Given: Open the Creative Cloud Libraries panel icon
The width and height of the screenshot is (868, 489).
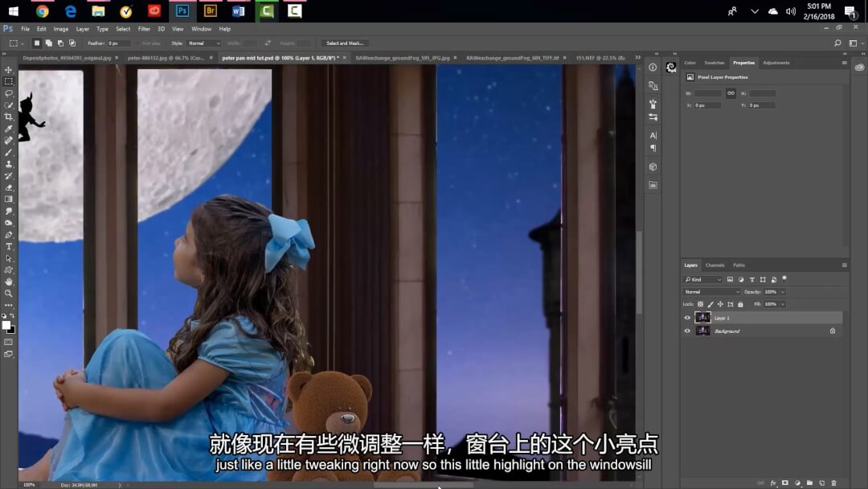Looking at the screenshot, I should click(859, 68).
